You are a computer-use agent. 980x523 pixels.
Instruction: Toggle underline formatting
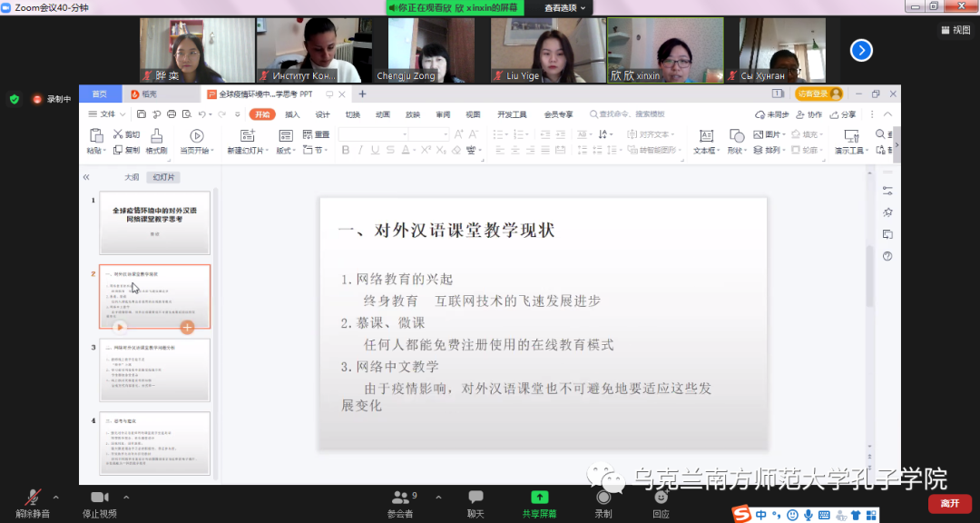[376, 150]
